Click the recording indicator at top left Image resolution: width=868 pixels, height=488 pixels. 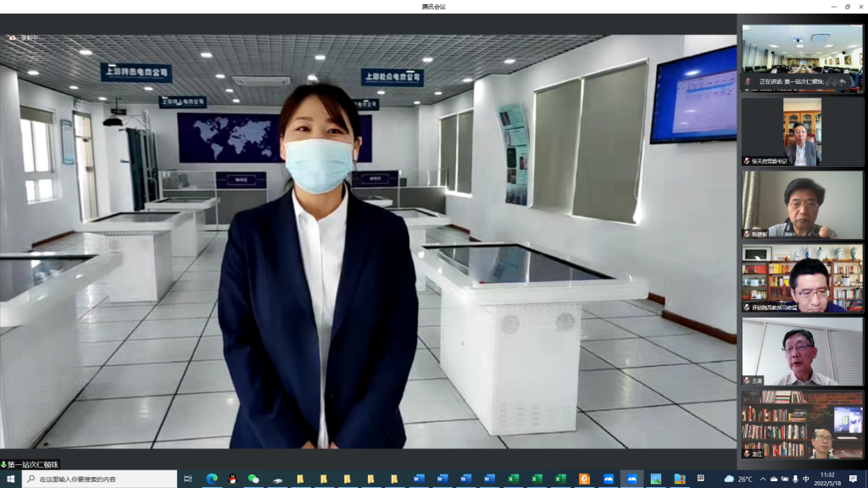[x=24, y=37]
